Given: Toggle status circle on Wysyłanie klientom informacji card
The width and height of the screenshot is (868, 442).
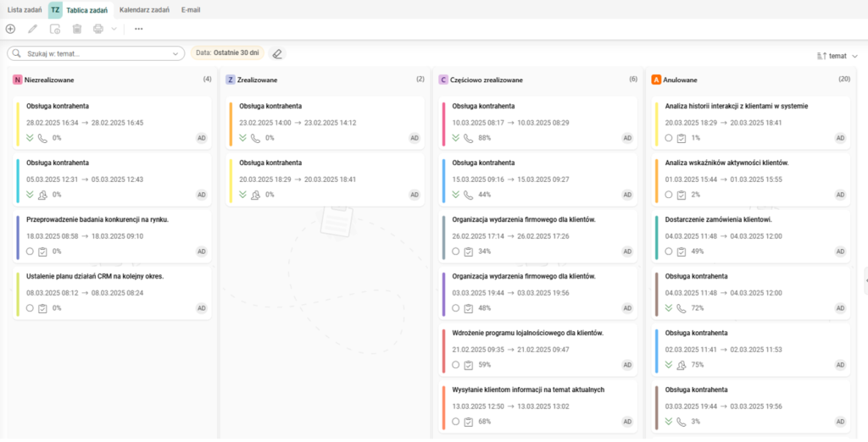Looking at the screenshot, I should (x=456, y=422).
